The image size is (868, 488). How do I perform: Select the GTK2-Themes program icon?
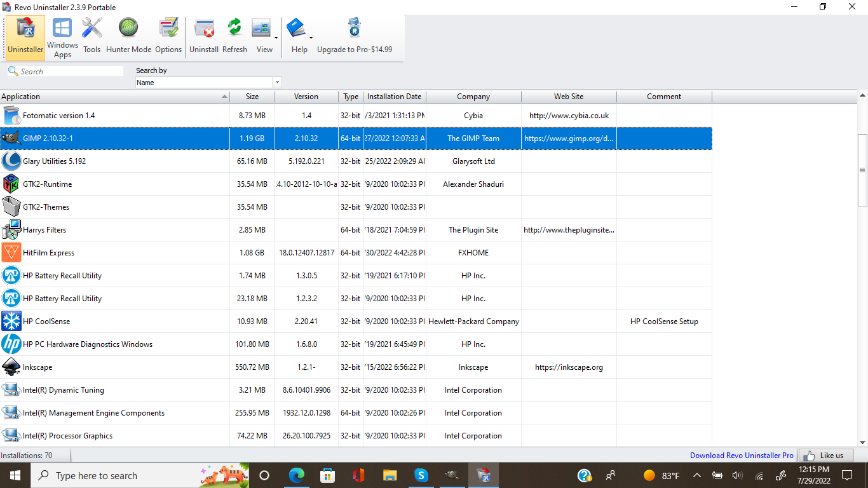(x=11, y=207)
